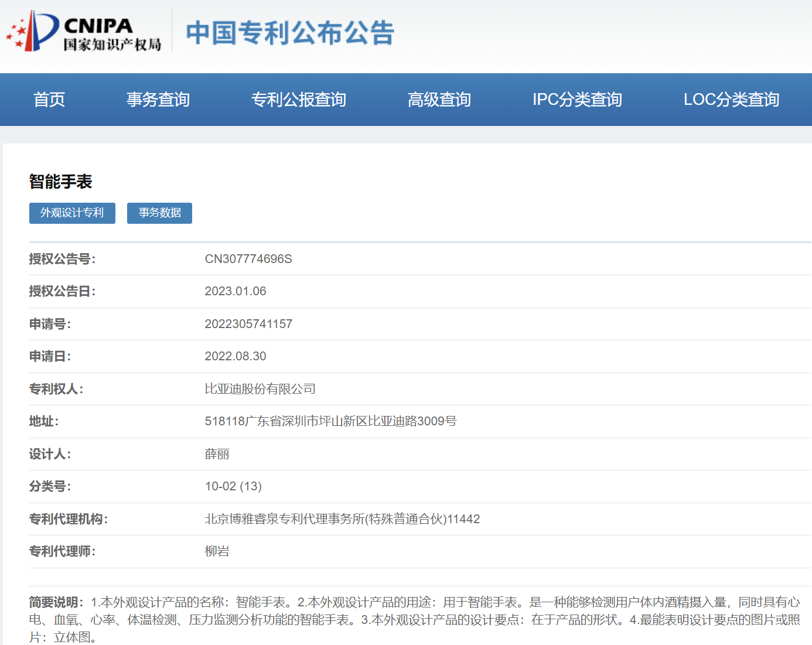Click agency 北京博雅睿泉专利代理事务所(特殊普通合伙)11442
The height and width of the screenshot is (645, 812).
(342, 519)
